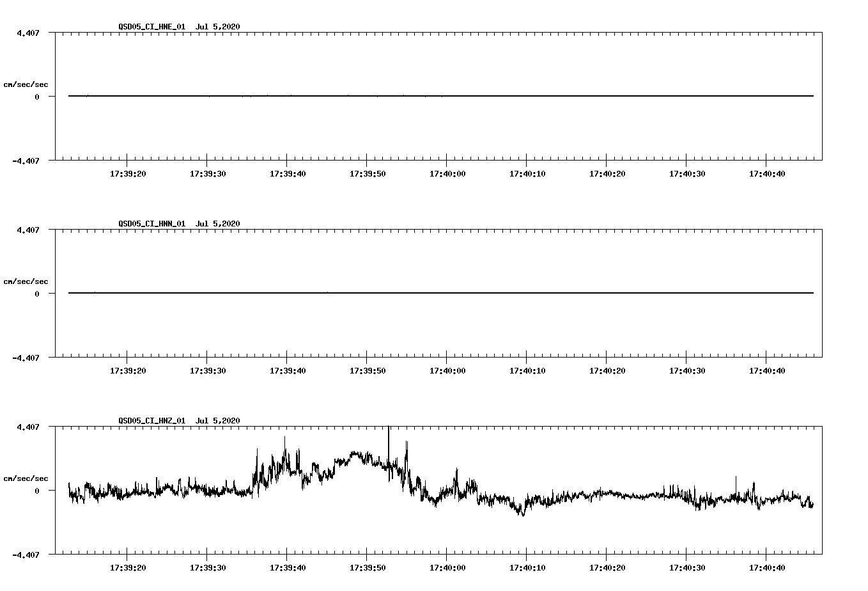Click 17:39:40 time label on HNE axis
Viewport: 868px width, 591px height.
[288, 173]
